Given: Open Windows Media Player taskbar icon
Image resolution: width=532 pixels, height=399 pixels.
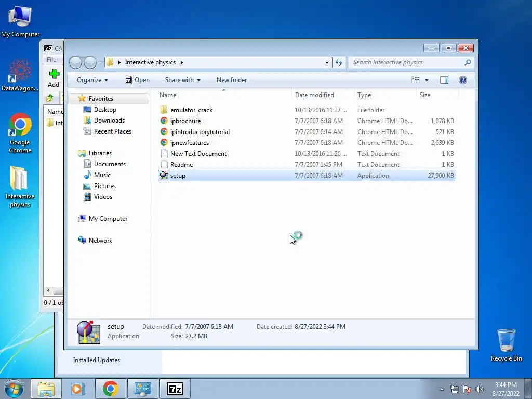Looking at the screenshot, I should (77, 389).
